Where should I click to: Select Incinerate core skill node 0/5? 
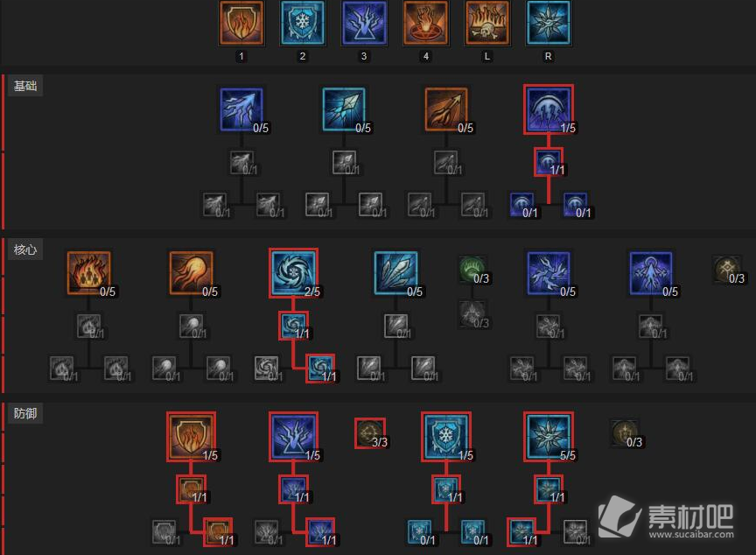[x=88, y=273]
